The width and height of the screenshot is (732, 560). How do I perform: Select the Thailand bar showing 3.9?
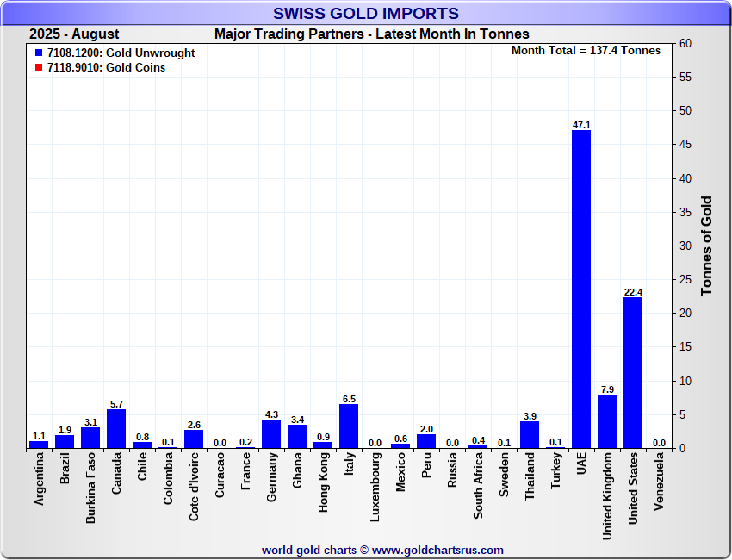530,434
